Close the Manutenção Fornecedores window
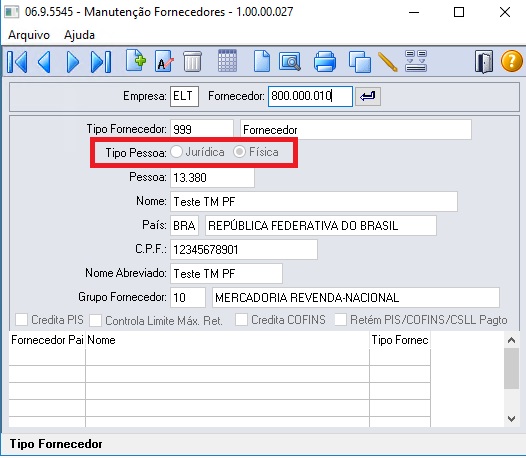526x458 pixels. (505, 12)
